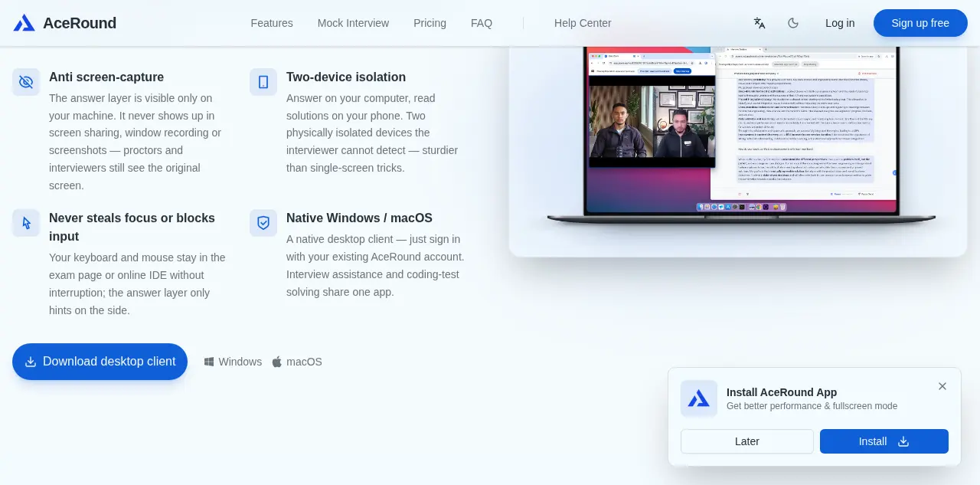Open the FAQ section link
The height and width of the screenshot is (485, 980).
point(482,23)
